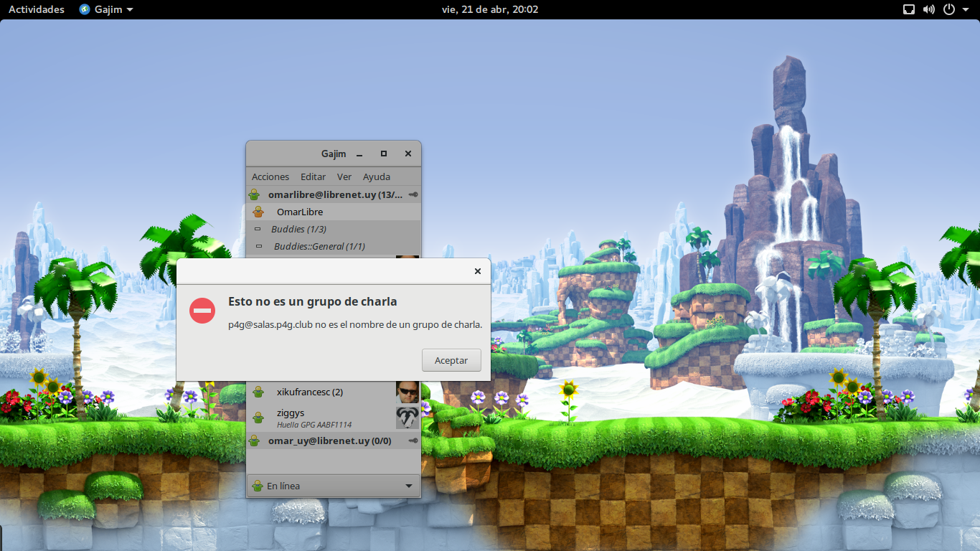Click the p4g@salas.p4g.club error message text
Screen dimensions: 980x551
[x=355, y=324]
